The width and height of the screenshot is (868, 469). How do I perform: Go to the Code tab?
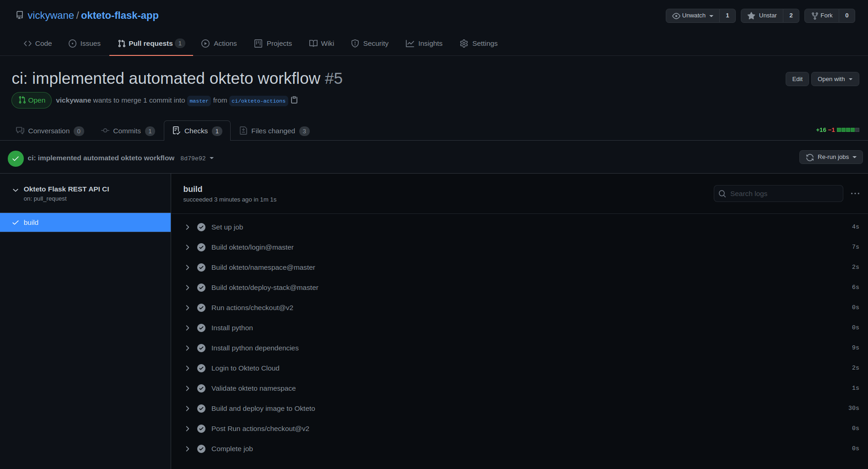coord(38,44)
